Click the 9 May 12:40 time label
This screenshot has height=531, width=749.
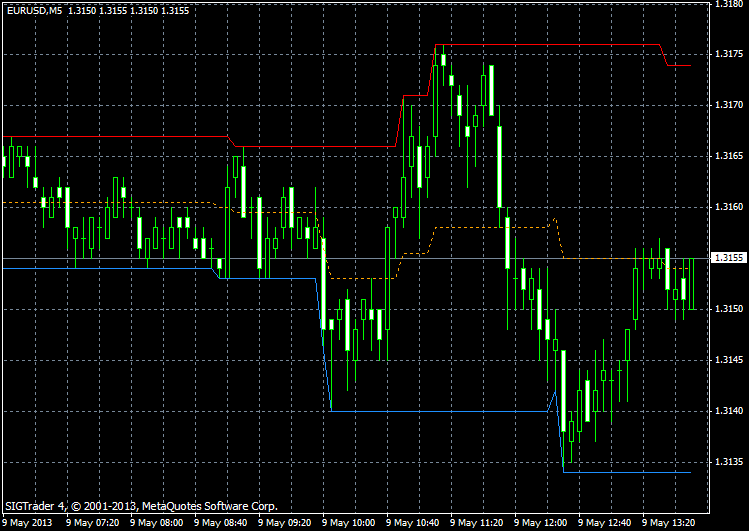[x=605, y=523]
